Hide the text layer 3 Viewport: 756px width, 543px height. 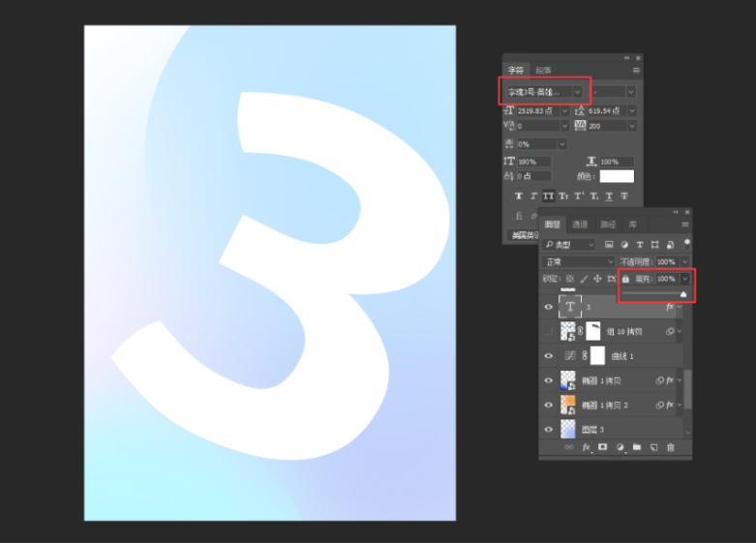coord(549,307)
